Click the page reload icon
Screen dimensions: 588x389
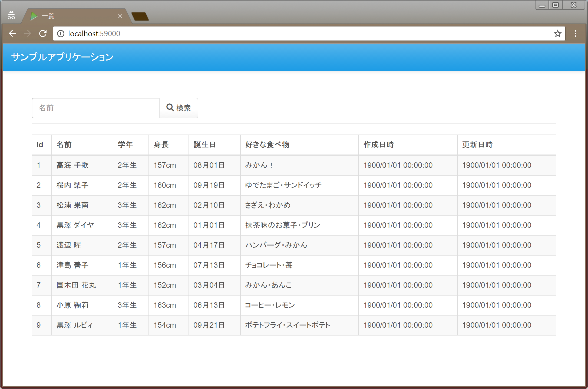pyautogui.click(x=43, y=33)
